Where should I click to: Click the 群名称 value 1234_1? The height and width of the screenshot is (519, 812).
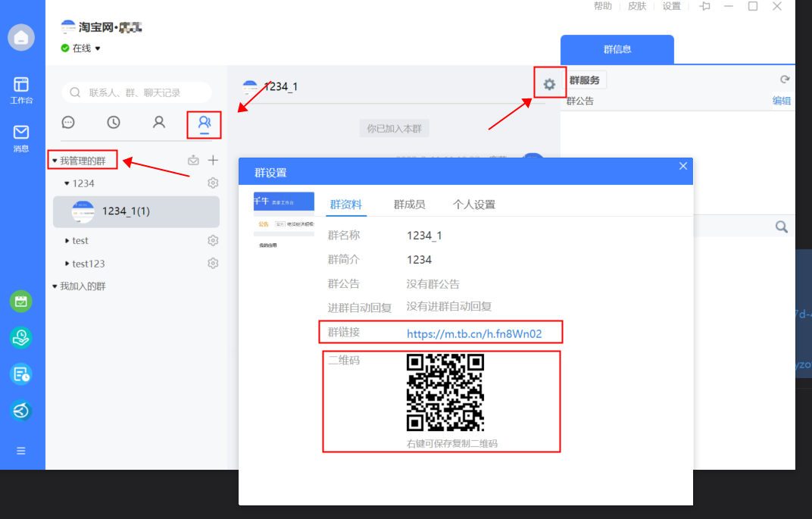click(x=424, y=236)
